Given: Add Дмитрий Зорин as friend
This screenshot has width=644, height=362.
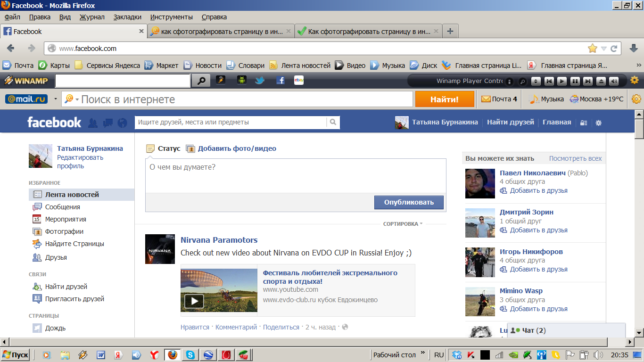Looking at the screenshot, I should pyautogui.click(x=538, y=230).
